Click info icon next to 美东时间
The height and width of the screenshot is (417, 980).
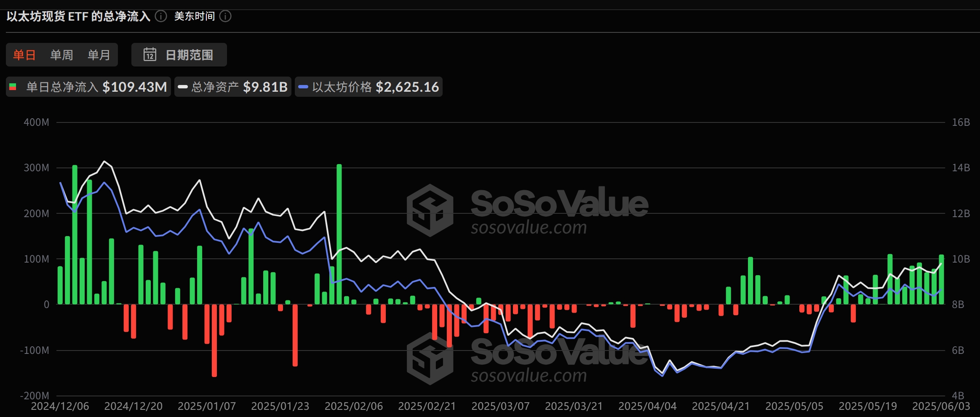coord(226,16)
